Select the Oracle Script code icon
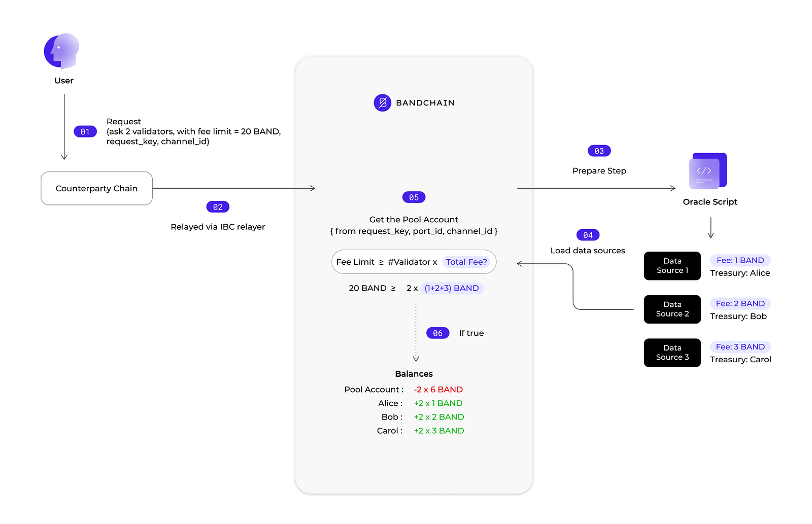 pos(708,171)
